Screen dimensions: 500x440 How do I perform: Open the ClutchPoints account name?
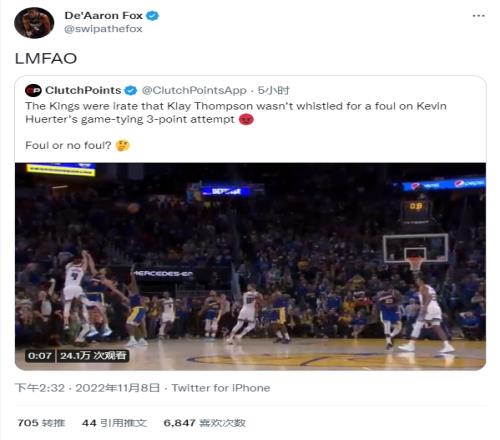pyautogui.click(x=83, y=90)
